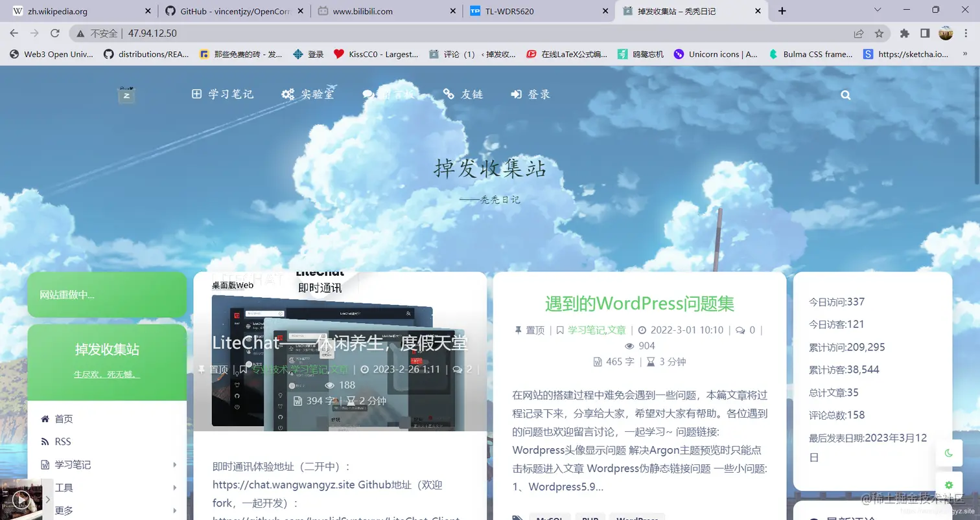
Task: Open the 鸥鹭忘机 bookmark
Action: pos(641,54)
